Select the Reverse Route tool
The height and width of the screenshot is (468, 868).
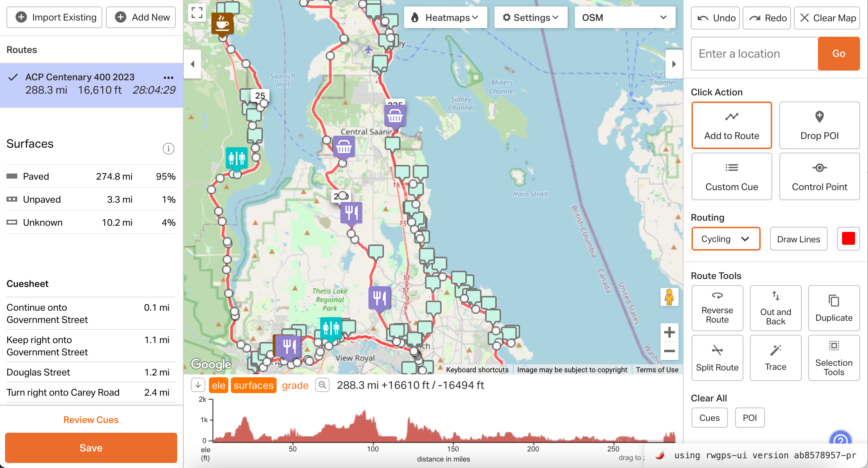point(717,308)
